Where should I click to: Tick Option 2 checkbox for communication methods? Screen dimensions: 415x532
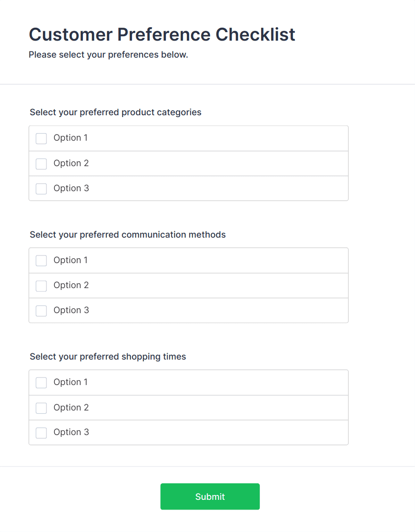41,286
